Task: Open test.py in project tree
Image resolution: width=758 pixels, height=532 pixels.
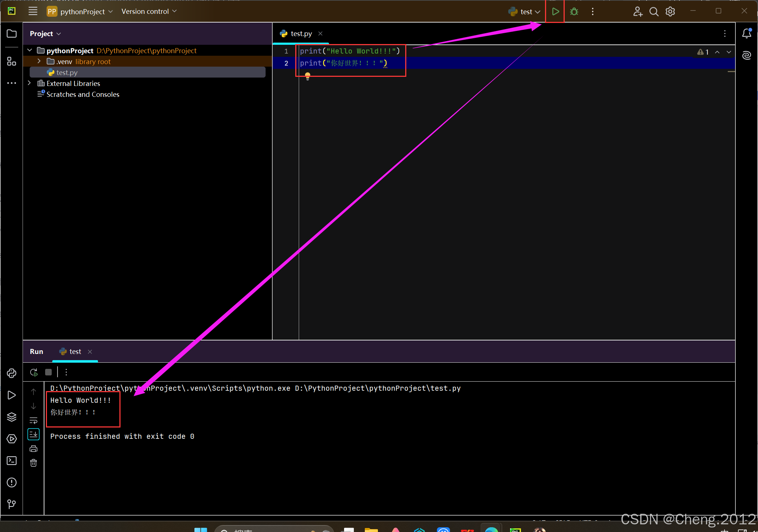Action: (67, 72)
